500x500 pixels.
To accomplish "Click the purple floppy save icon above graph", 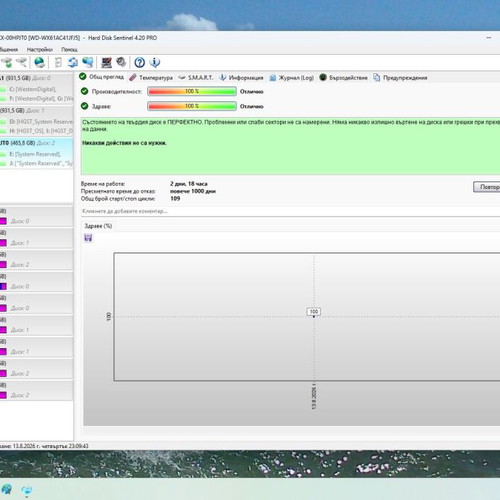I will [x=88, y=238].
